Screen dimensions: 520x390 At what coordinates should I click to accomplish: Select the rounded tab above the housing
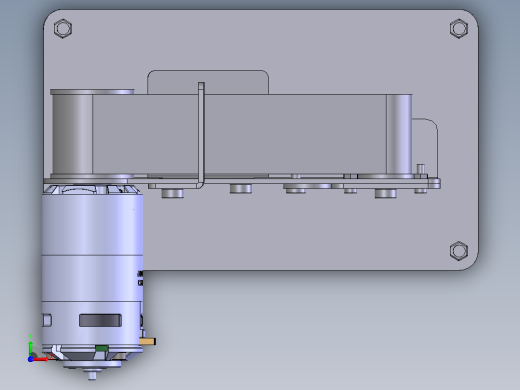(208, 82)
